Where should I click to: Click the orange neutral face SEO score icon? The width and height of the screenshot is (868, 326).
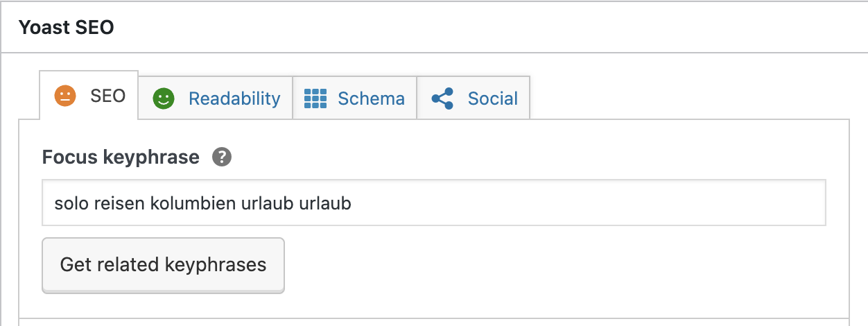tap(65, 96)
